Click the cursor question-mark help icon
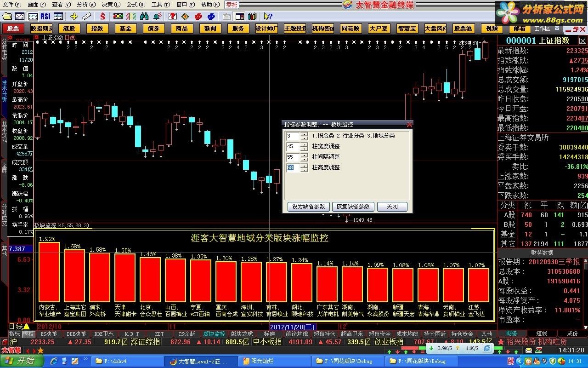Viewport: 588px width, 368px height. pyautogui.click(x=268, y=16)
